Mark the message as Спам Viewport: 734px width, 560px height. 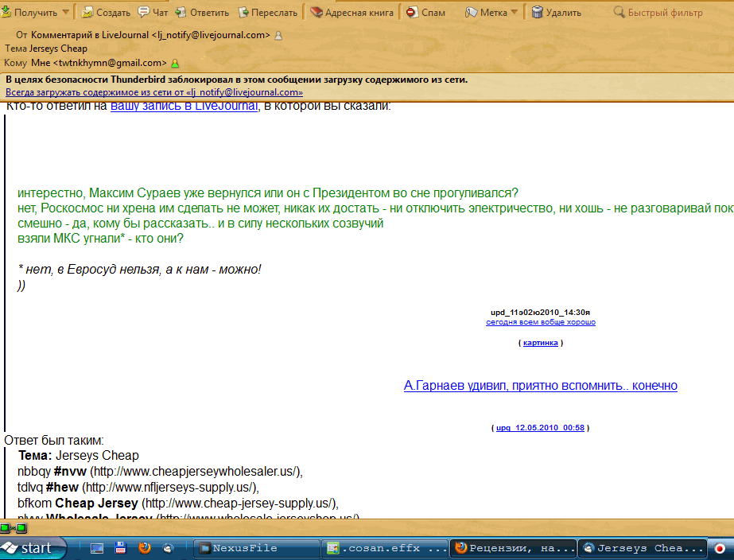425,12
